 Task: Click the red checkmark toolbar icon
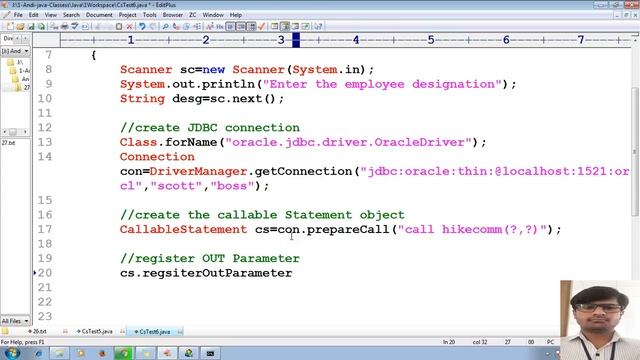click(x=262, y=27)
